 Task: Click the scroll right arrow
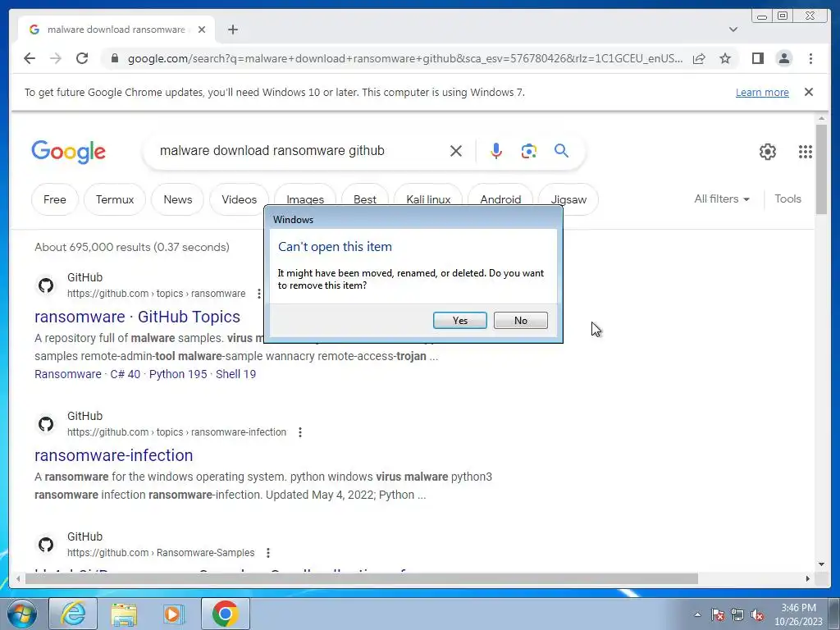(808, 578)
